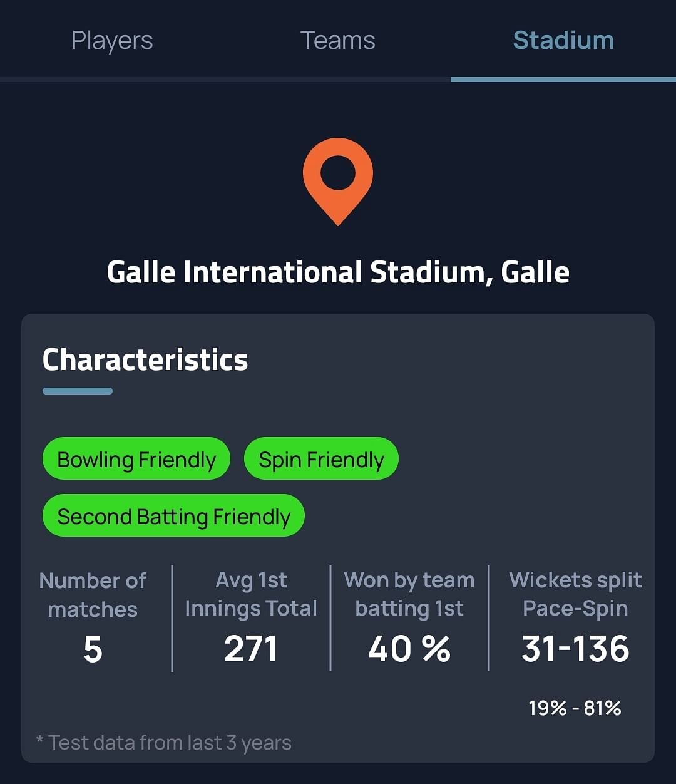The height and width of the screenshot is (784, 676).
Task: Click the 271 average innings value
Action: pos(251,649)
